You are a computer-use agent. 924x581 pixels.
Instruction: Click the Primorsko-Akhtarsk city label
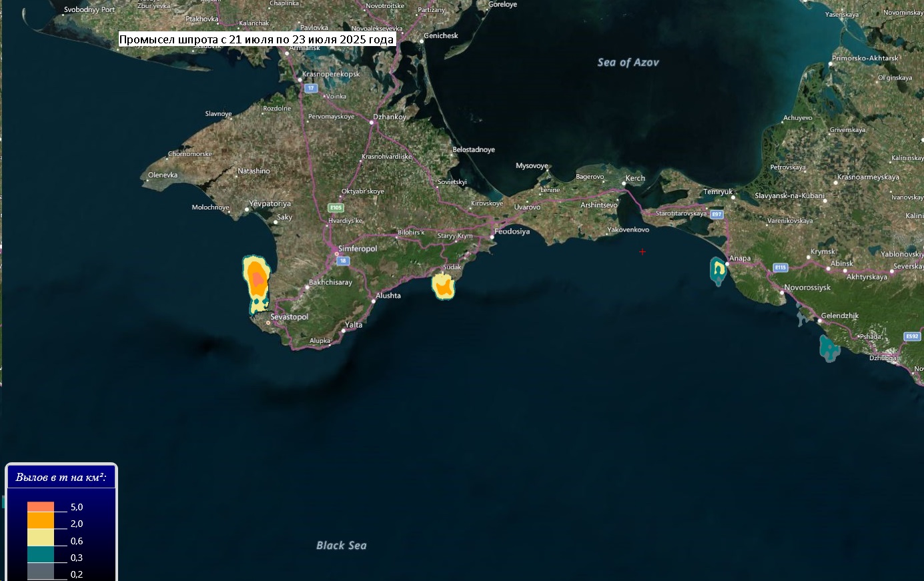point(865,58)
